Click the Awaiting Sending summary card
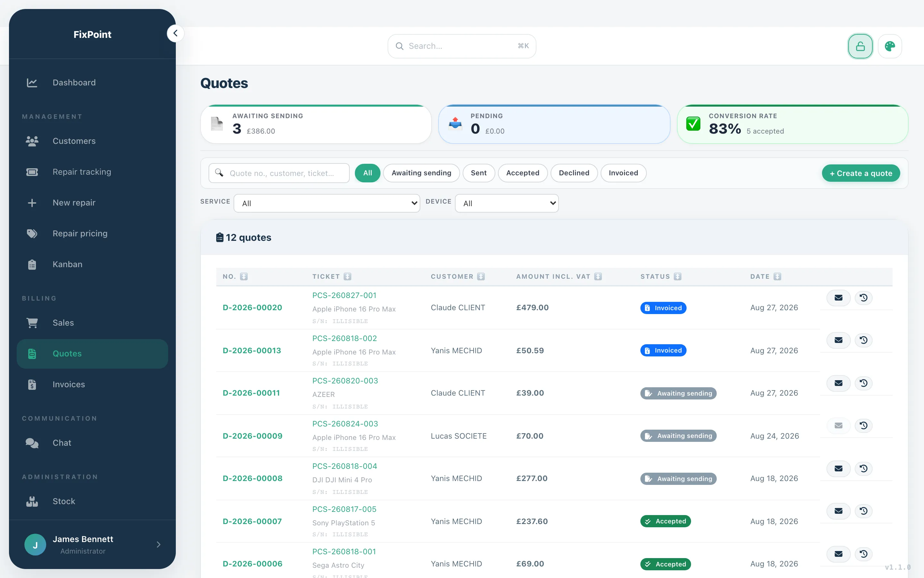 (316, 124)
